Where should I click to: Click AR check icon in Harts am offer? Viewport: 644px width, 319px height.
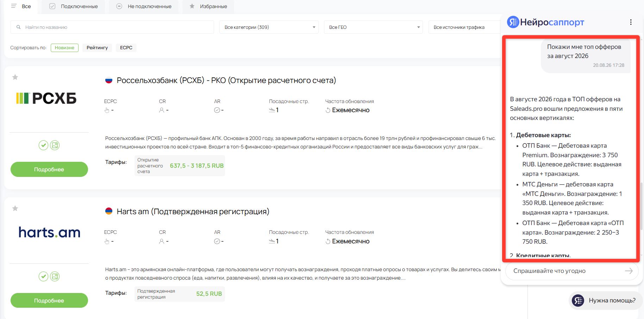point(217,241)
